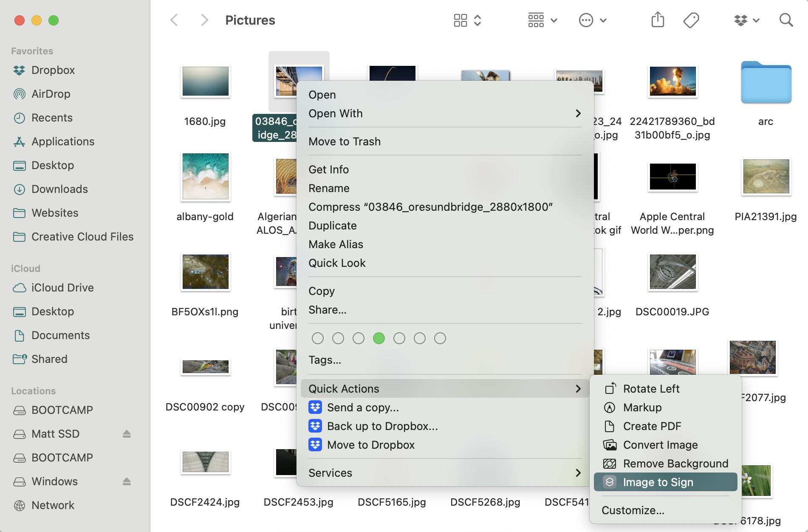This screenshot has width=808, height=532.
Task: Click the Convert Image icon
Action: tap(610, 445)
